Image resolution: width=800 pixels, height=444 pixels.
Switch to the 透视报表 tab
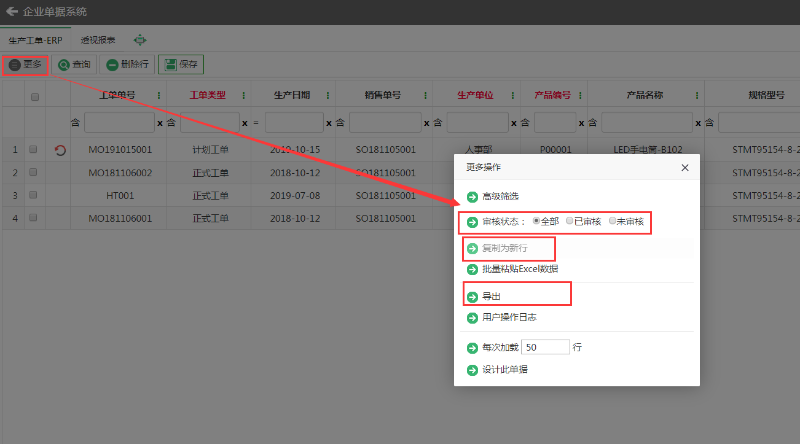pos(98,40)
